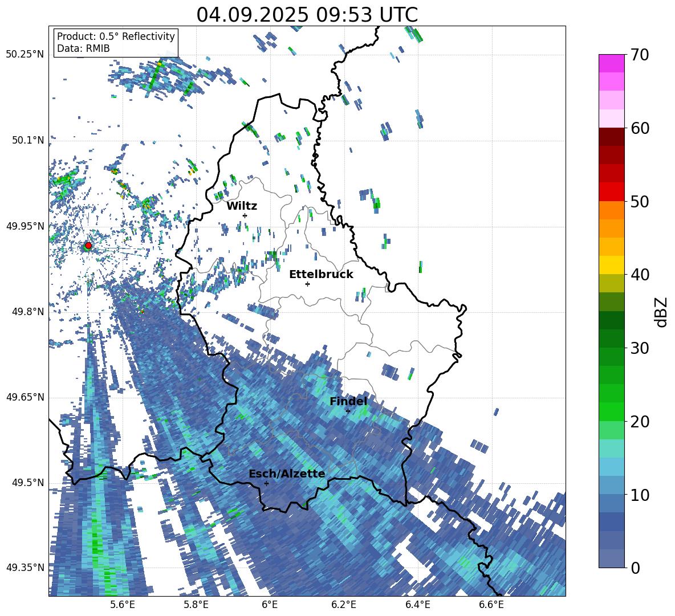The image size is (675, 616).
Task: Click the red radar site marker
Action: point(88,246)
